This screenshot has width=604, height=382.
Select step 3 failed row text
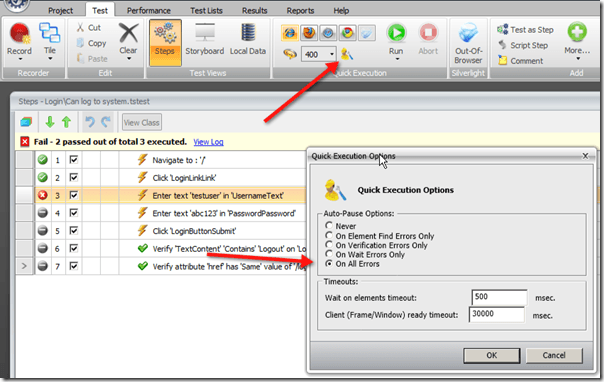pos(218,196)
